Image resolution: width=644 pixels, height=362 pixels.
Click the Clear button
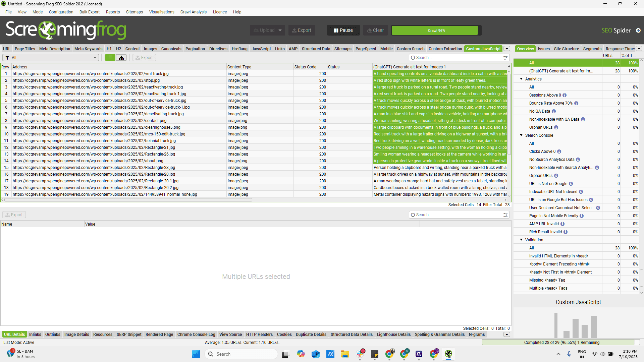[x=375, y=30]
